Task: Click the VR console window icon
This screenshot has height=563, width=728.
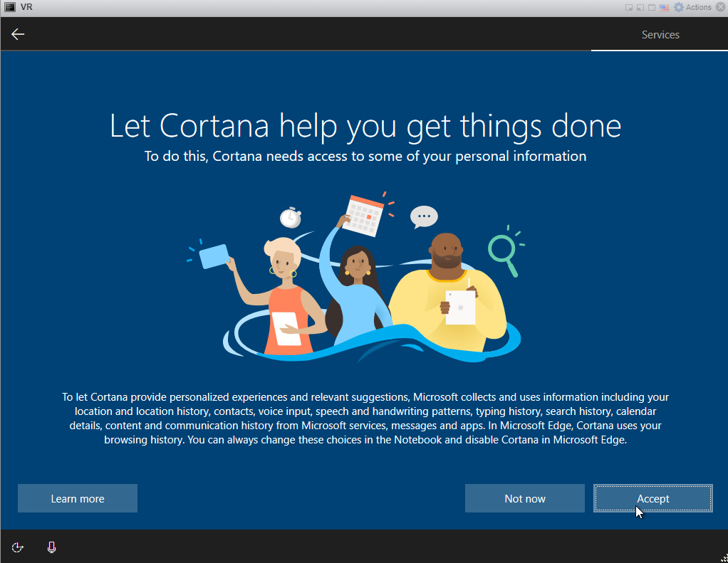Action: [x=10, y=7]
